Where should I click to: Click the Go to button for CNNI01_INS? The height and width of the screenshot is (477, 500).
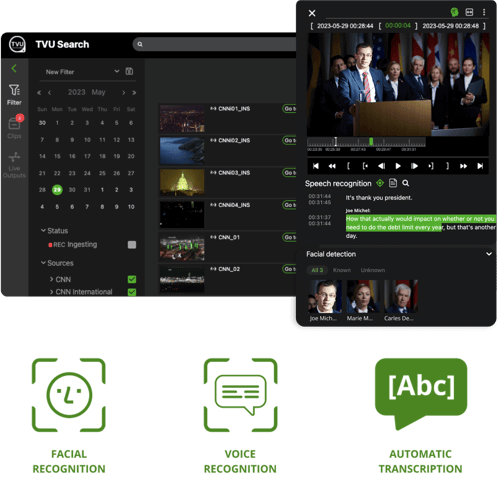tap(289, 109)
